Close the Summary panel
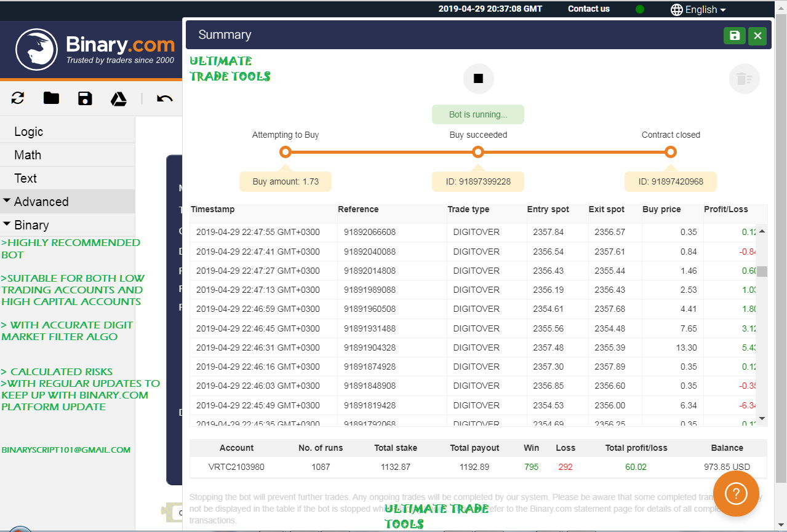This screenshot has height=532, width=787. (x=757, y=36)
